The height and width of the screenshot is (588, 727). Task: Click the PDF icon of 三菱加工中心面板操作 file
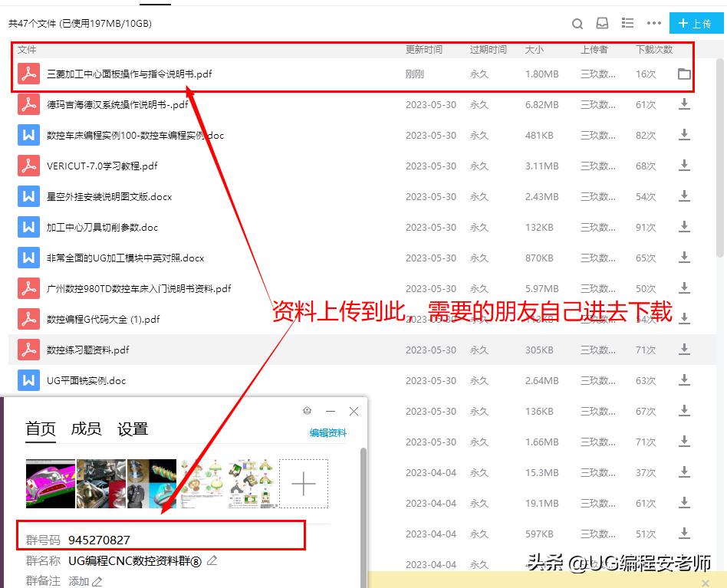point(28,74)
